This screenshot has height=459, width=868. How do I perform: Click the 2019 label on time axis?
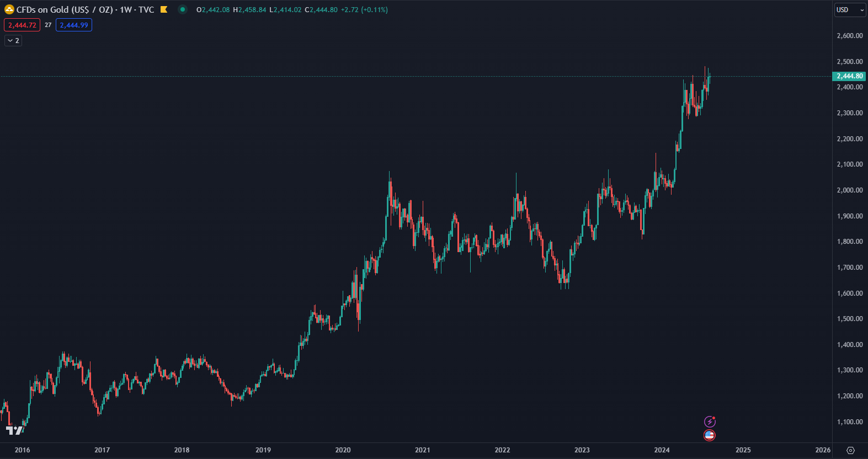[263, 450]
